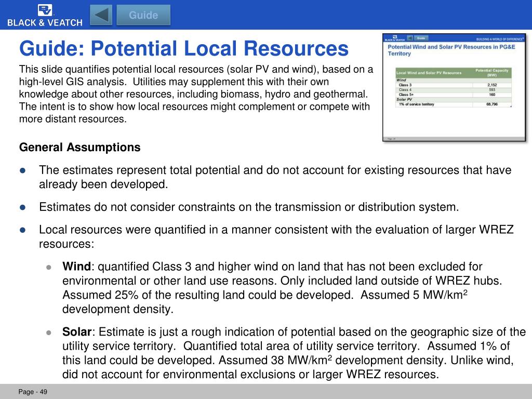Select the 'General Assumptions' heading
Image resolution: width=532 pixels, height=399 pixels.
tap(79, 148)
